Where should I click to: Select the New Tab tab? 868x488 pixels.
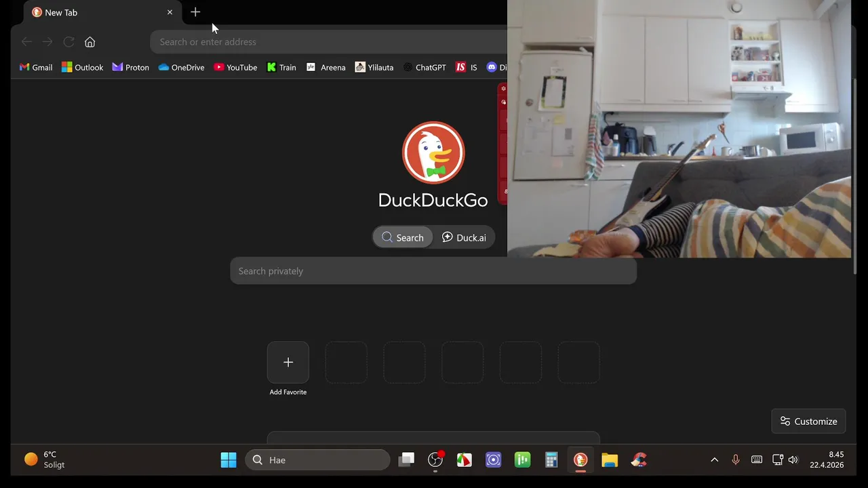coord(102,12)
